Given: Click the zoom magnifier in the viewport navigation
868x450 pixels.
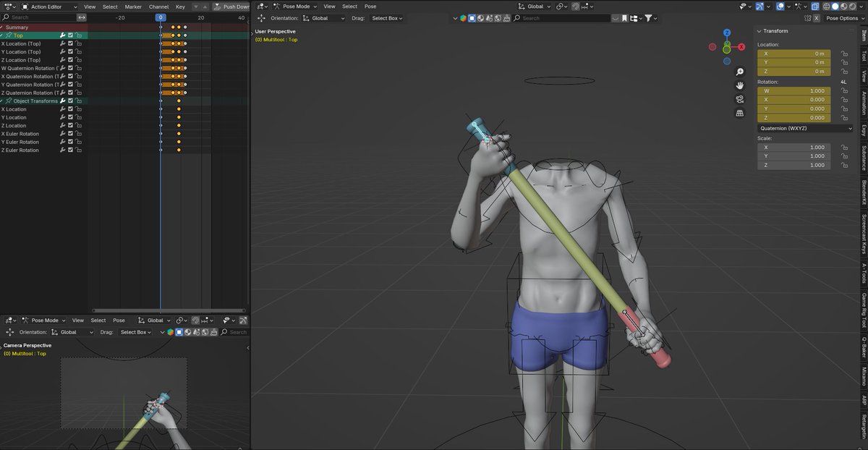Looking at the screenshot, I should coord(740,72).
